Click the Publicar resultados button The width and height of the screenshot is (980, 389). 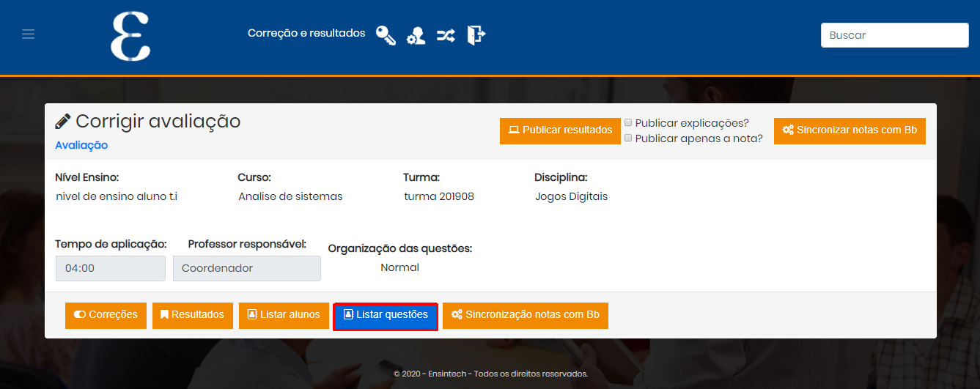561,130
